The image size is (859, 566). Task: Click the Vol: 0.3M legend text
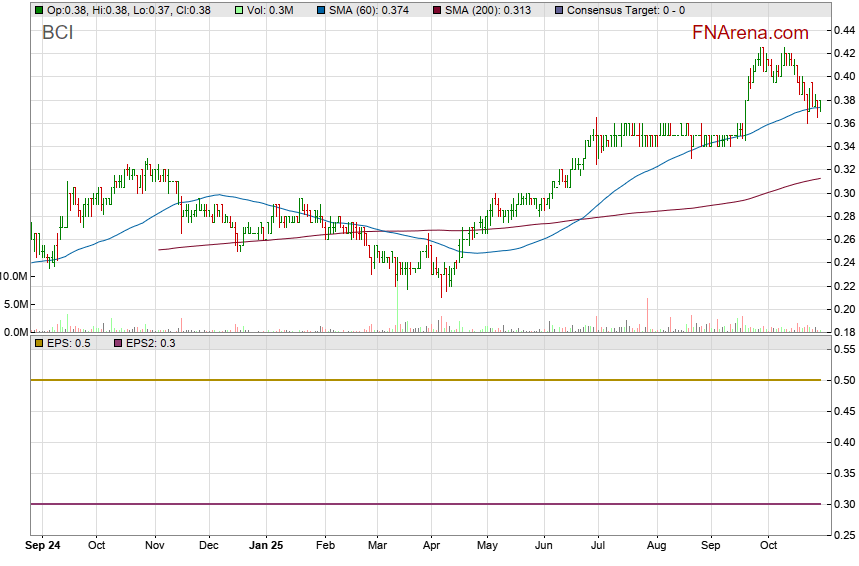click(270, 10)
